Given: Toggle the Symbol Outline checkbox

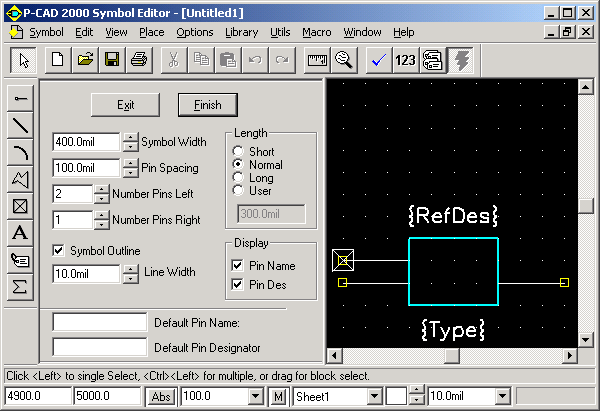Looking at the screenshot, I should pyautogui.click(x=58, y=251).
